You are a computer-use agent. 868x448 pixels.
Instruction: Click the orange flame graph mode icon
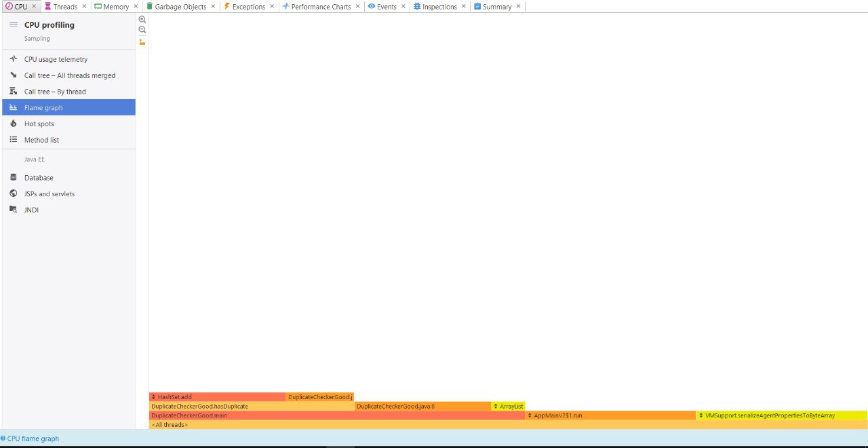[x=142, y=42]
